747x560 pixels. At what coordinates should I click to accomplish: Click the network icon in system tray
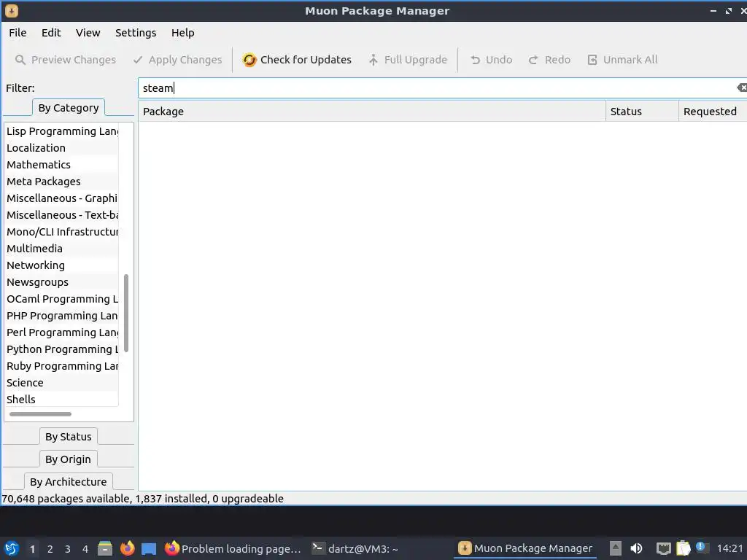pyautogui.click(x=663, y=548)
